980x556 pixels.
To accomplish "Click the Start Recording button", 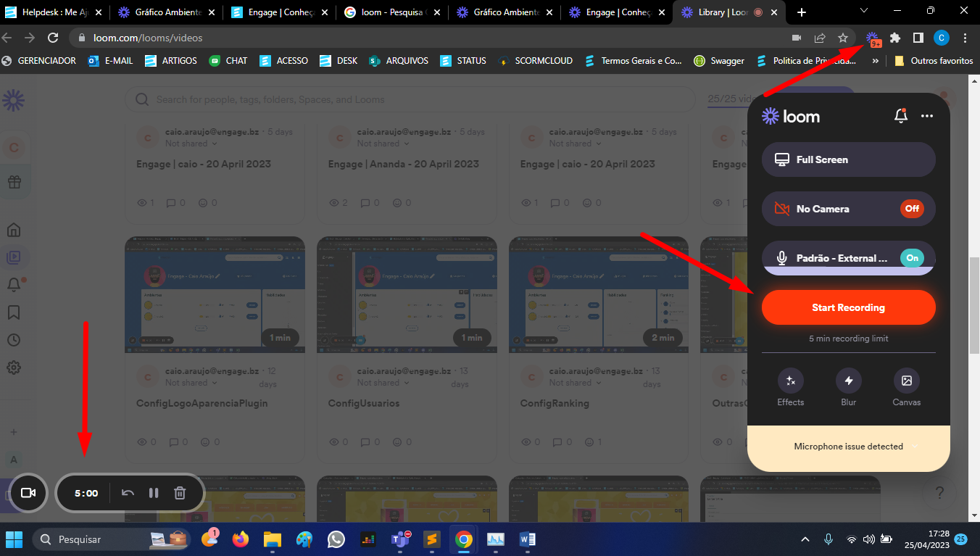I will click(848, 307).
